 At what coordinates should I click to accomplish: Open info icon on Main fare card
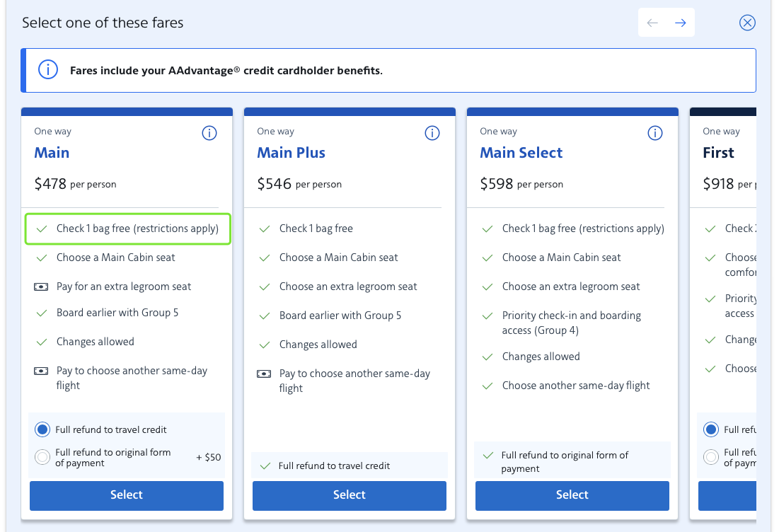209,133
